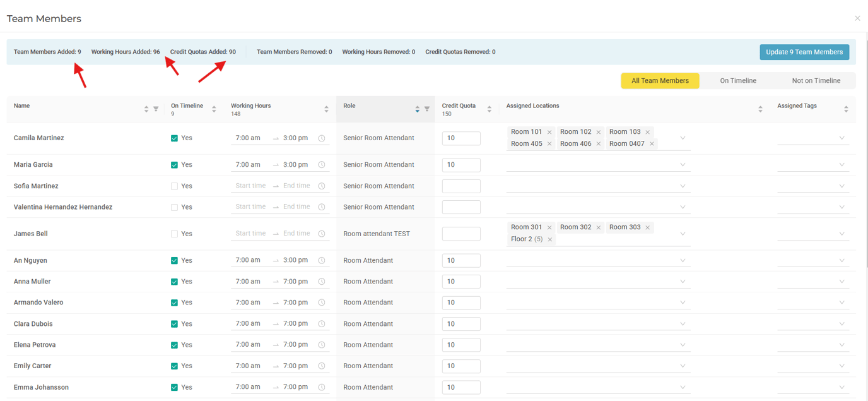Screen dimensions: 868x401
Task: Open clock picker for Camila Martinez's hours
Action: point(322,138)
